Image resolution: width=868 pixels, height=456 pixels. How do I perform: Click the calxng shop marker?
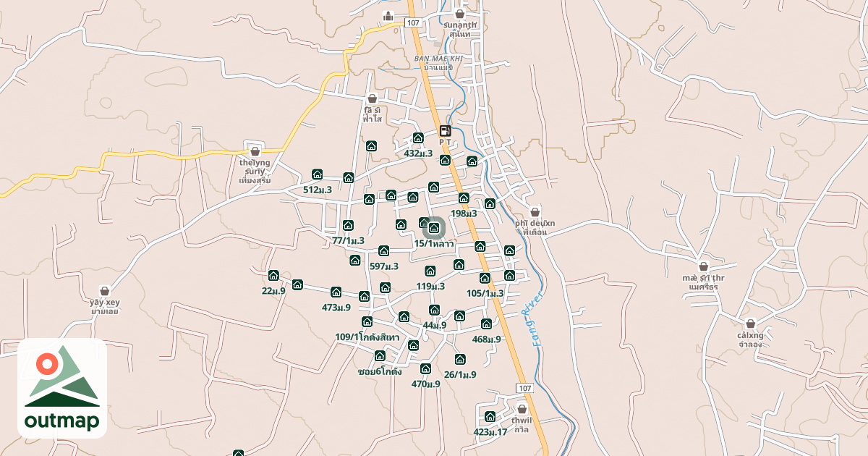(x=750, y=324)
